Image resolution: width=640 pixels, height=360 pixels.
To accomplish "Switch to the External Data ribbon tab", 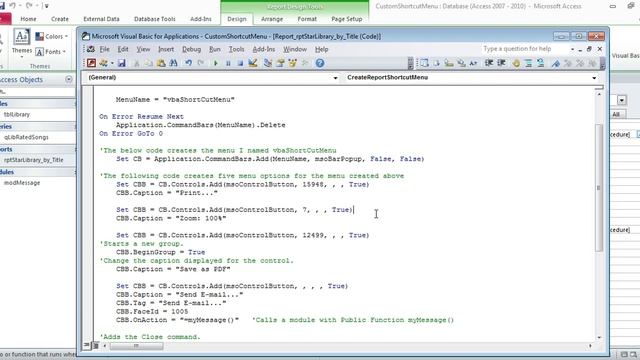I will (x=101, y=19).
